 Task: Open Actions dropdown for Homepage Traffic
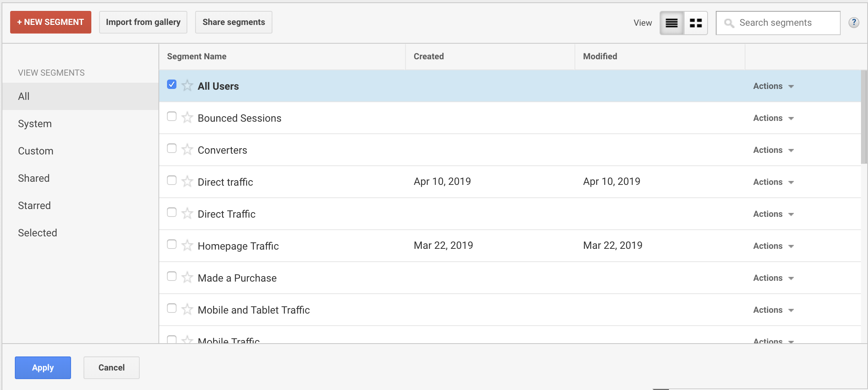point(773,246)
